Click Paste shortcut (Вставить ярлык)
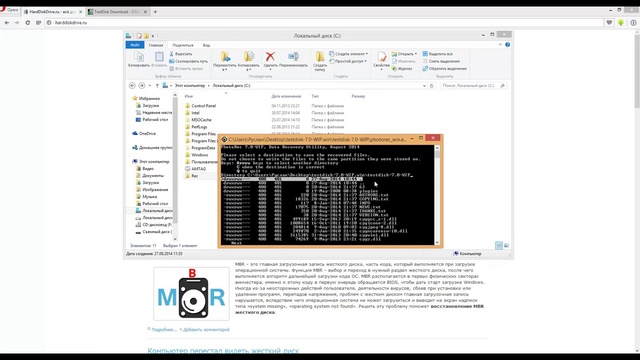The width and height of the screenshot is (640, 360). point(186,69)
